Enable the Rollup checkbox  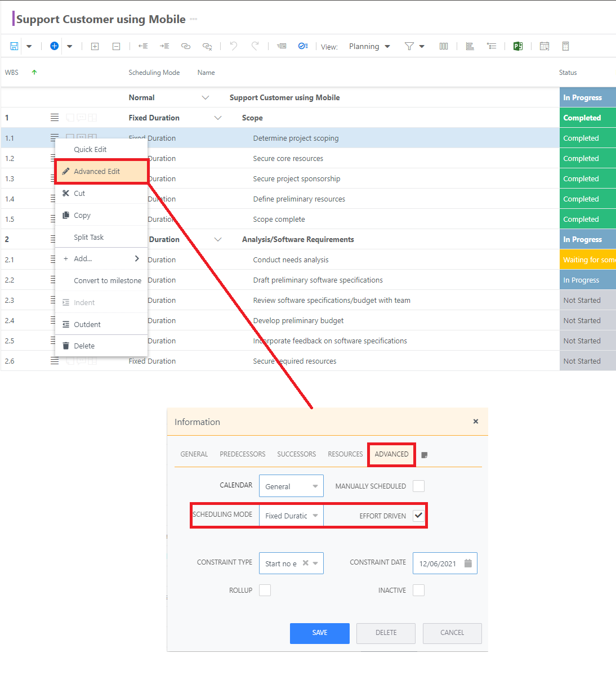(265, 590)
